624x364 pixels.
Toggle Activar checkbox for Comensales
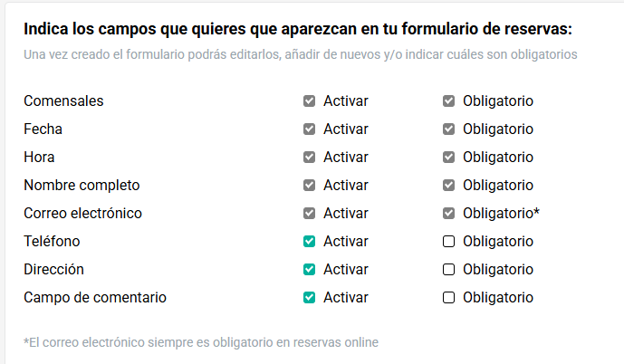(x=309, y=101)
